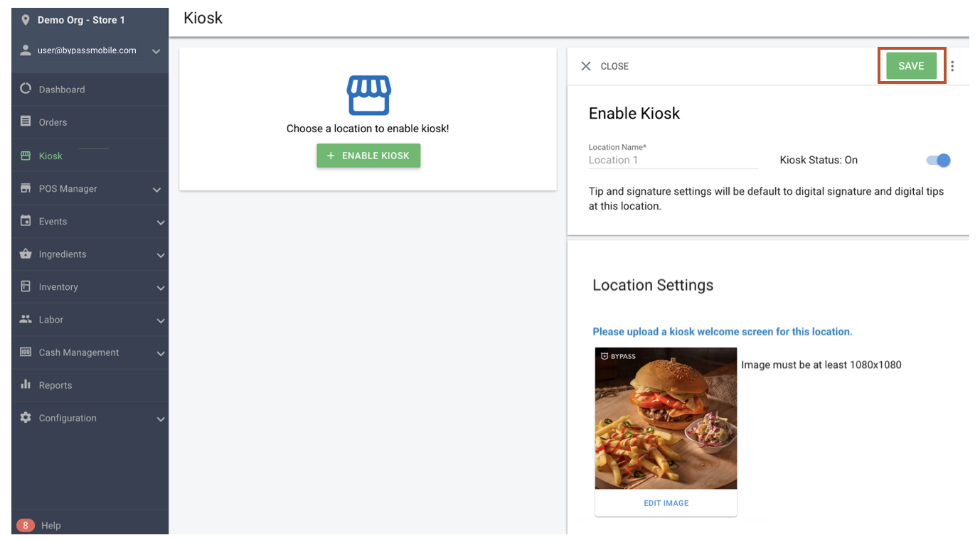The height and width of the screenshot is (540, 980).
Task: Open Help at the sidebar bottom
Action: click(51, 526)
